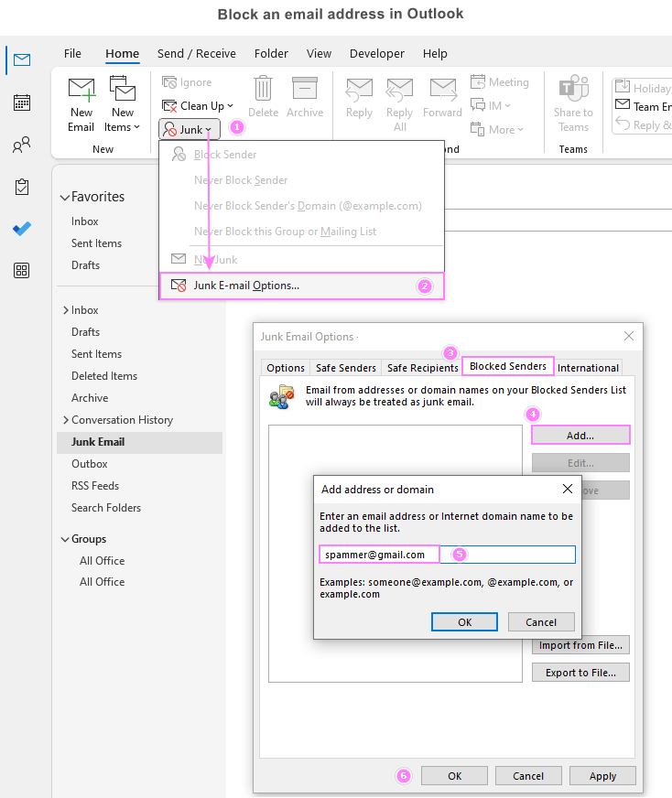Click Share to Teams icon
The width and height of the screenshot is (672, 798).
click(x=573, y=104)
